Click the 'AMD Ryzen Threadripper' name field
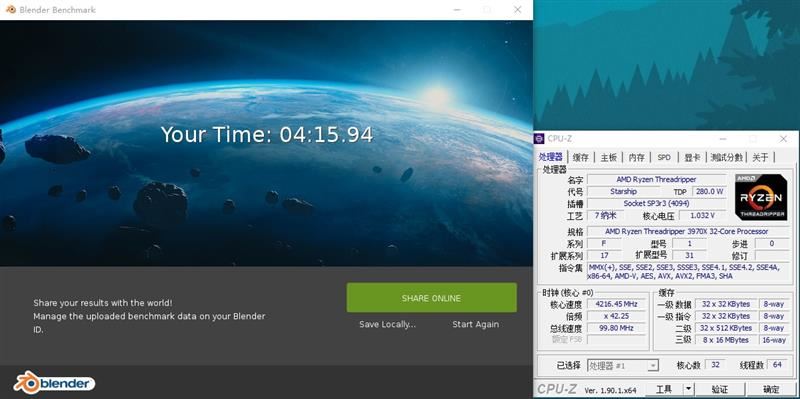The width and height of the screenshot is (800, 399). (x=656, y=180)
